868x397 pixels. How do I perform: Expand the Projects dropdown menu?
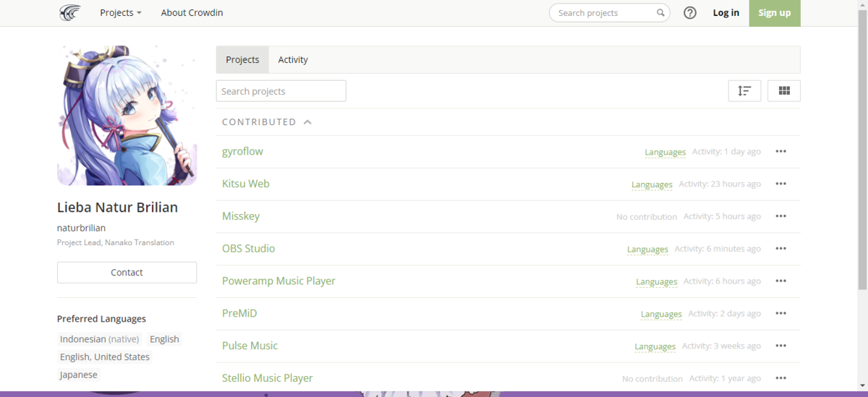120,13
